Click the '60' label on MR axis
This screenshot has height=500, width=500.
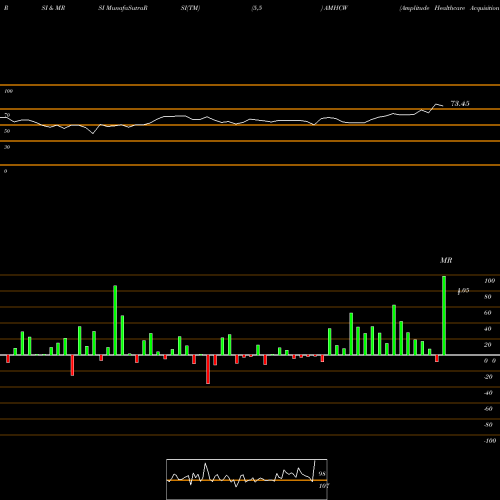tap(488, 313)
